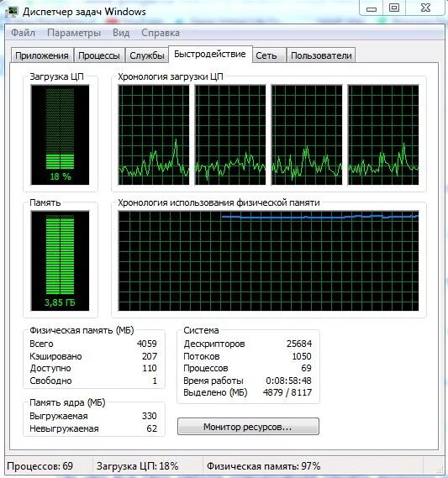Click the first CPU core history graph
Viewport: 448px width, 478px height.
coord(154,134)
